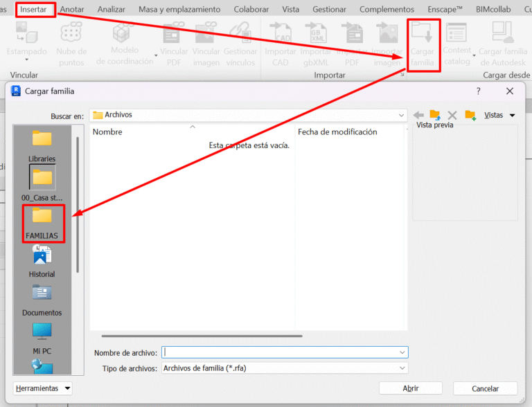
Task: Go back with the arrow icon
Action: (418, 115)
